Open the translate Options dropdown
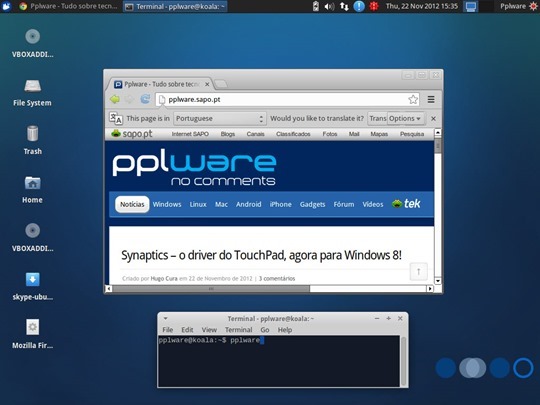540x405 pixels. click(x=405, y=118)
